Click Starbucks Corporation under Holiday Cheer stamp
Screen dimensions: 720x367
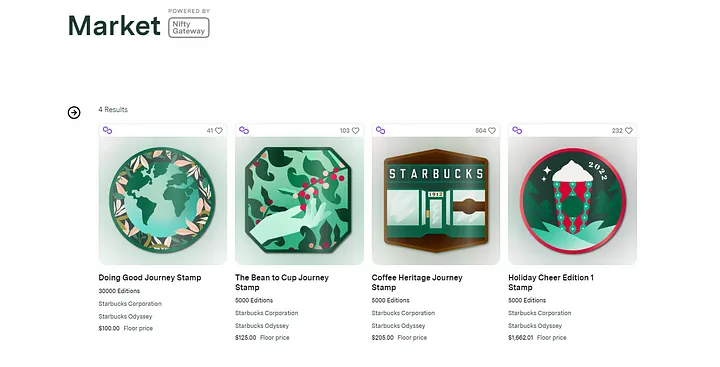click(540, 313)
